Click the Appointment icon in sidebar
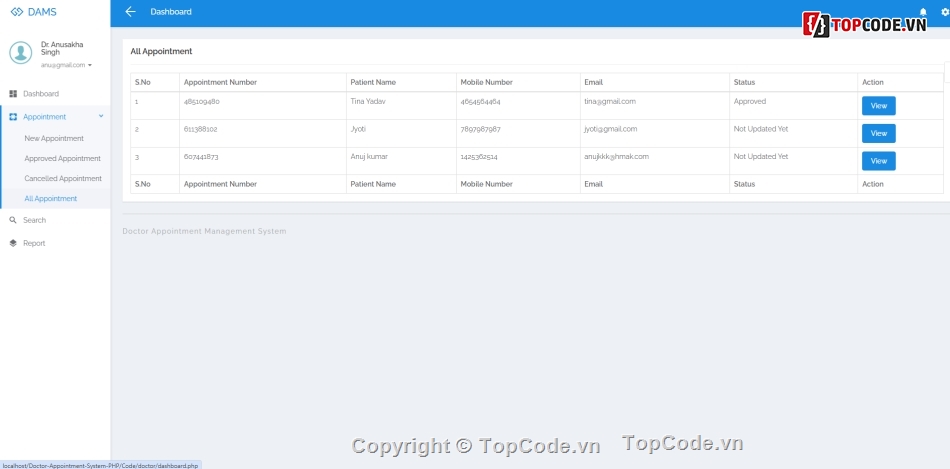 [x=13, y=117]
